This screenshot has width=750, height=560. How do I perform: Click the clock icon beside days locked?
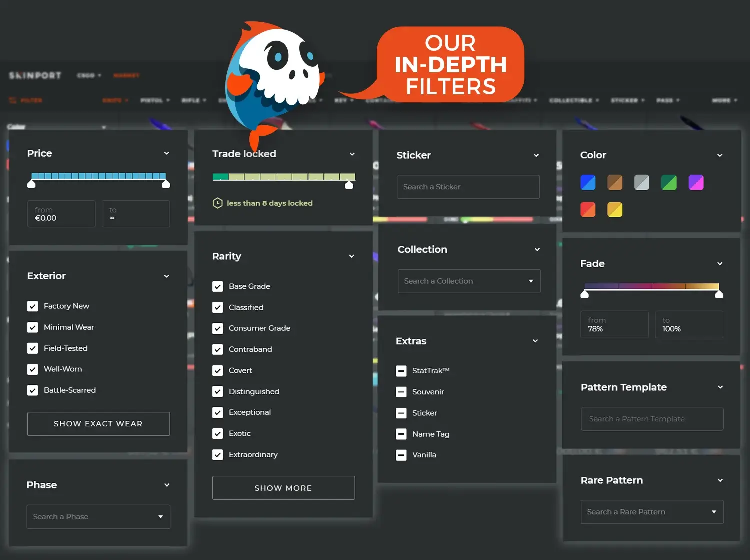217,203
